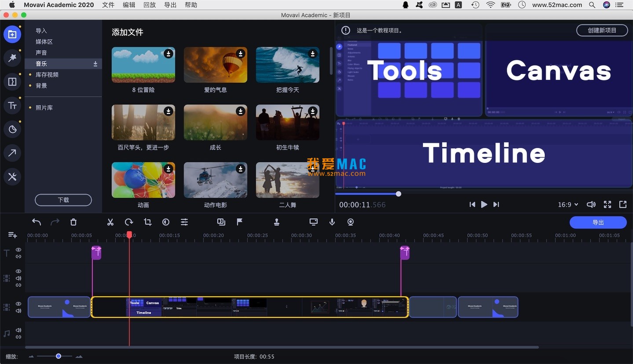Open the 16:9 aspect ratio dropdown
Viewport: 633px width, 364px height.
568,204
